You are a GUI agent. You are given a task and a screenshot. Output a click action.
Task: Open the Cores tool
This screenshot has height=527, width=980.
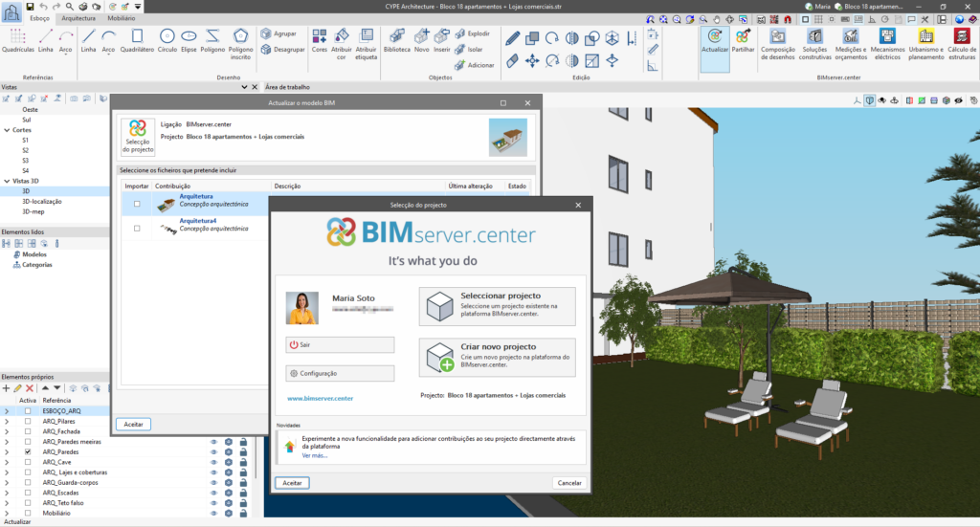tap(320, 40)
